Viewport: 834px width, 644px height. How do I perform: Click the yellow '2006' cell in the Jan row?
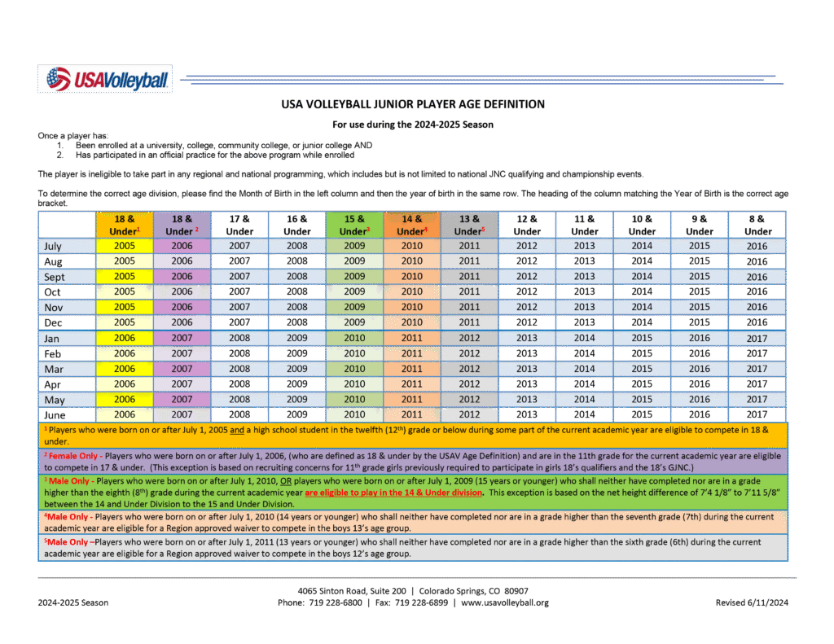(x=125, y=338)
